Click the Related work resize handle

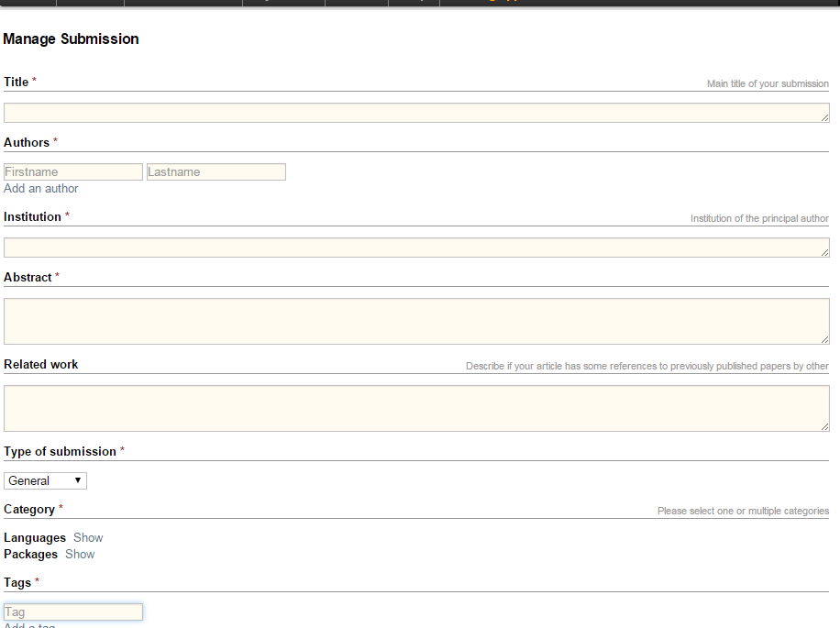pos(824,426)
